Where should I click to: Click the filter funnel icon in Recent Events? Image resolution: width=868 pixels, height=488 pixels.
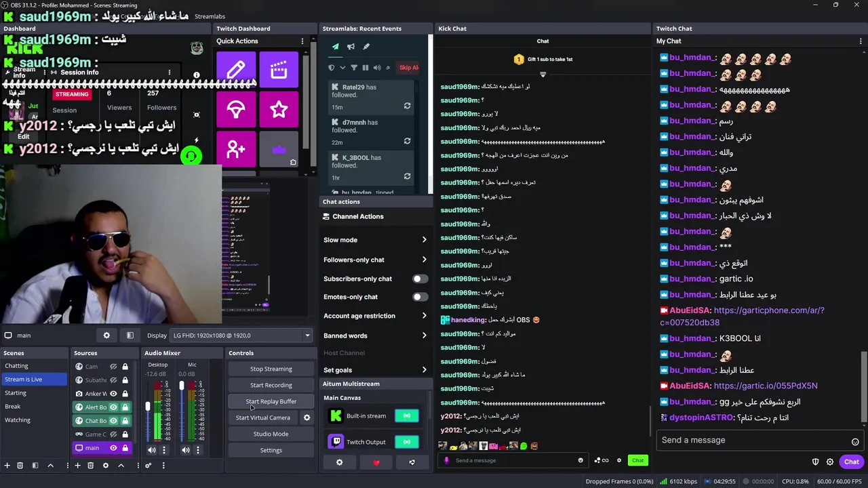(354, 68)
